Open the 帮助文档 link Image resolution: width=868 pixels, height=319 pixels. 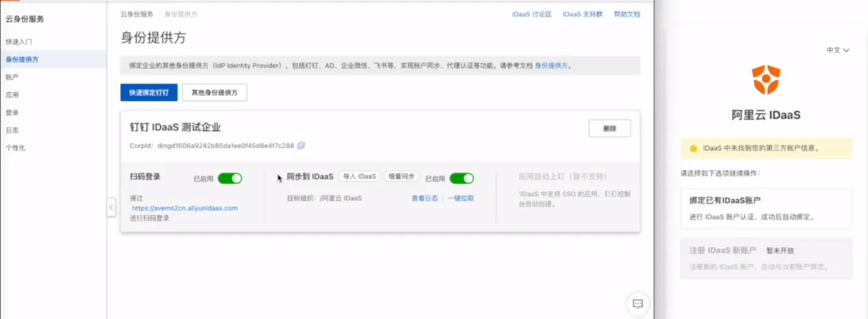point(626,14)
